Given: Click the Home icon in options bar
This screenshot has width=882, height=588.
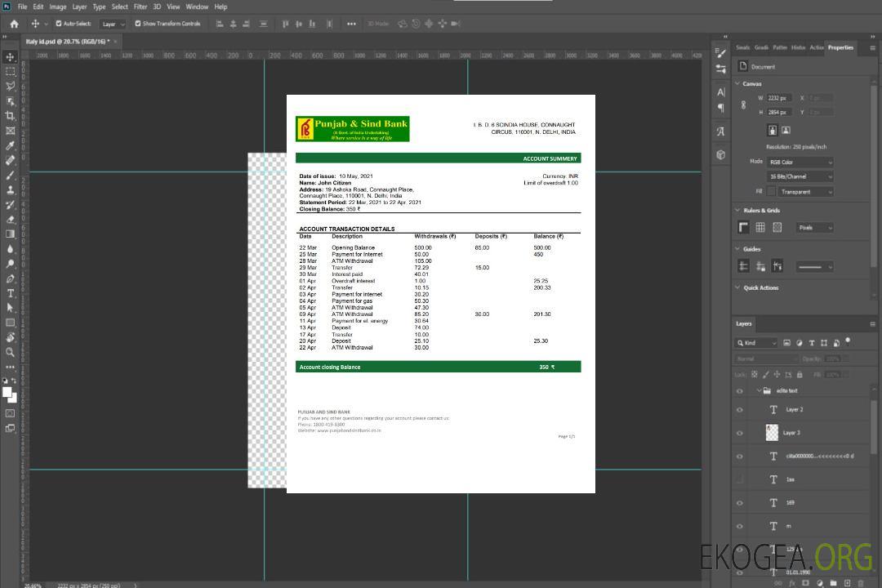Looking at the screenshot, I should click(14, 24).
